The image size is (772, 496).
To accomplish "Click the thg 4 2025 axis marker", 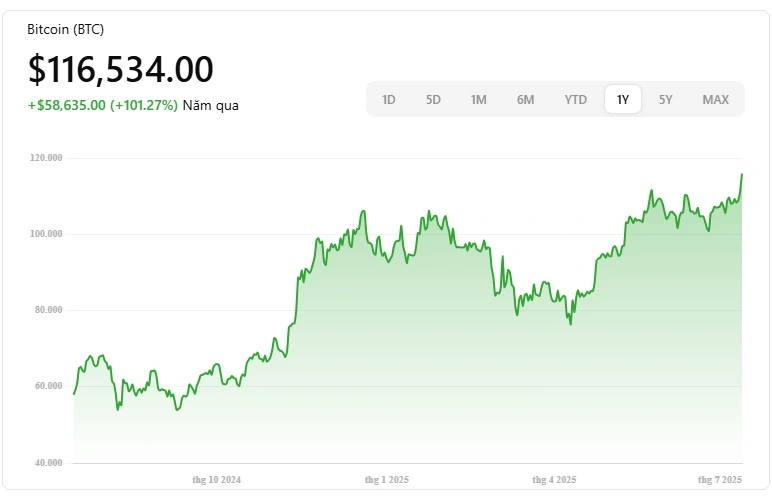I will [x=554, y=480].
